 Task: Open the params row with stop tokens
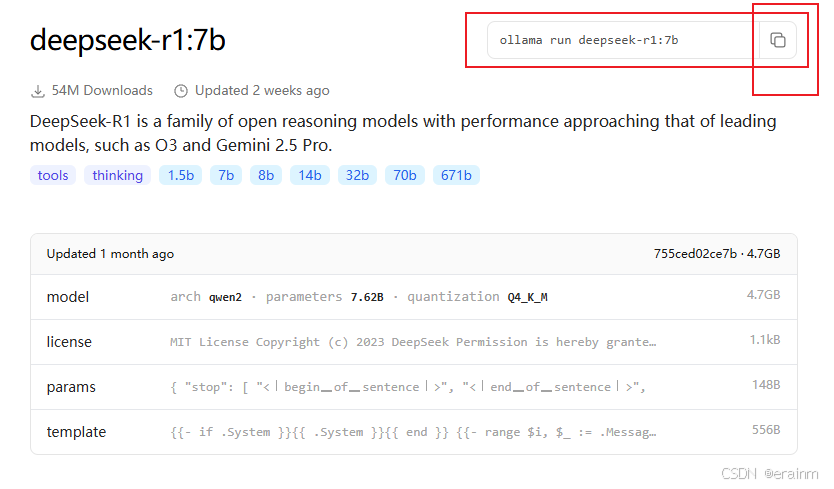(x=414, y=387)
